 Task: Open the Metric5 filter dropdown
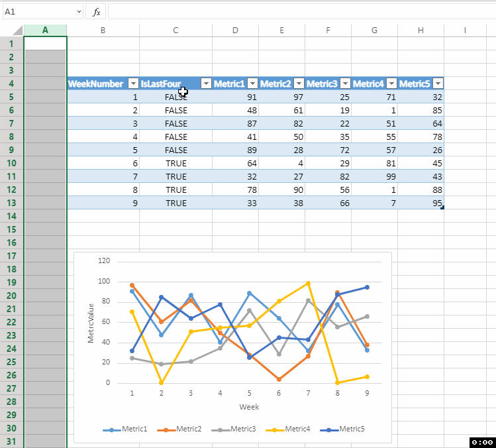coord(438,84)
